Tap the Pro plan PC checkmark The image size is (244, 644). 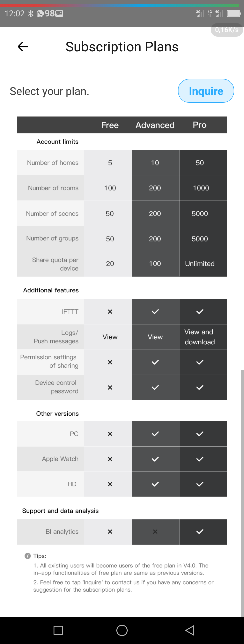tap(200, 434)
